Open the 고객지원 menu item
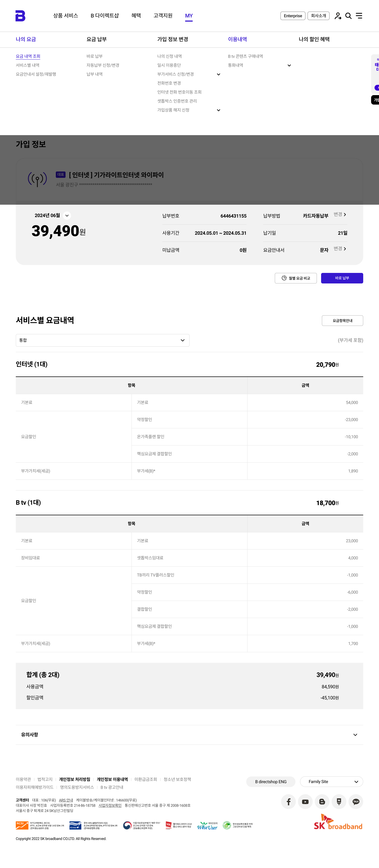This screenshot has width=379, height=868. pyautogui.click(x=163, y=16)
